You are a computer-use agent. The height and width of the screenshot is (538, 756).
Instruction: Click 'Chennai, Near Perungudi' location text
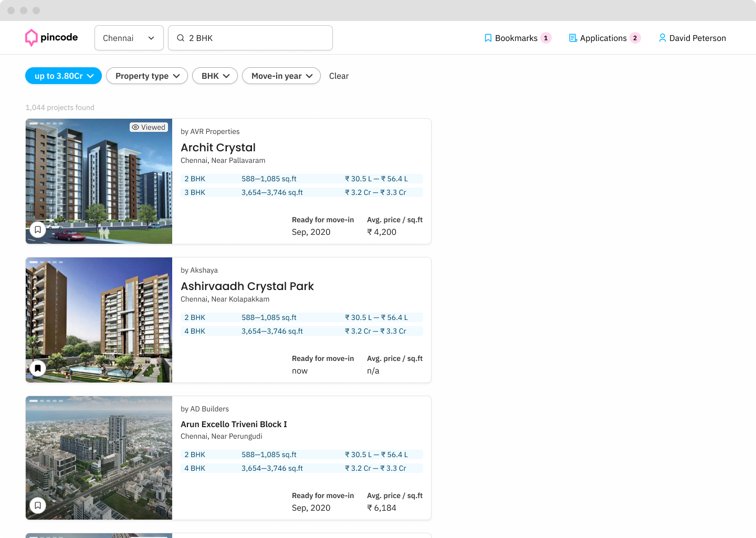pos(221,436)
